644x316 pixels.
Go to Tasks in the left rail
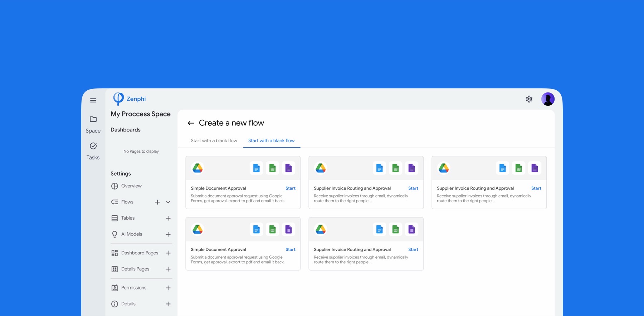(x=93, y=151)
